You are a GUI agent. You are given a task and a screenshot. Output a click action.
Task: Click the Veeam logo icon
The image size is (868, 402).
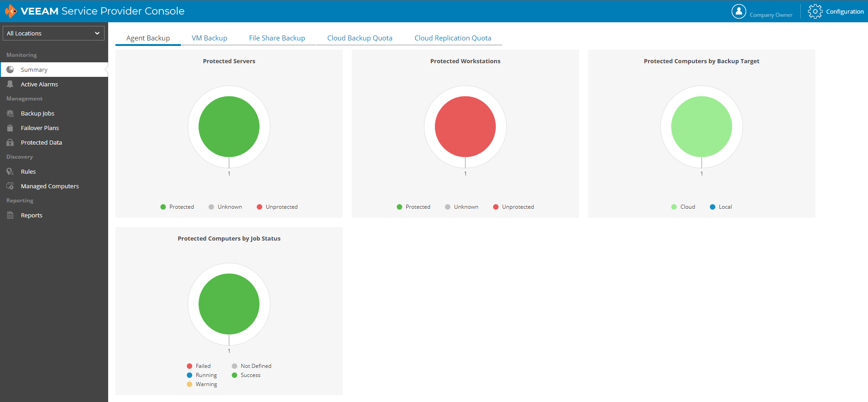point(10,11)
